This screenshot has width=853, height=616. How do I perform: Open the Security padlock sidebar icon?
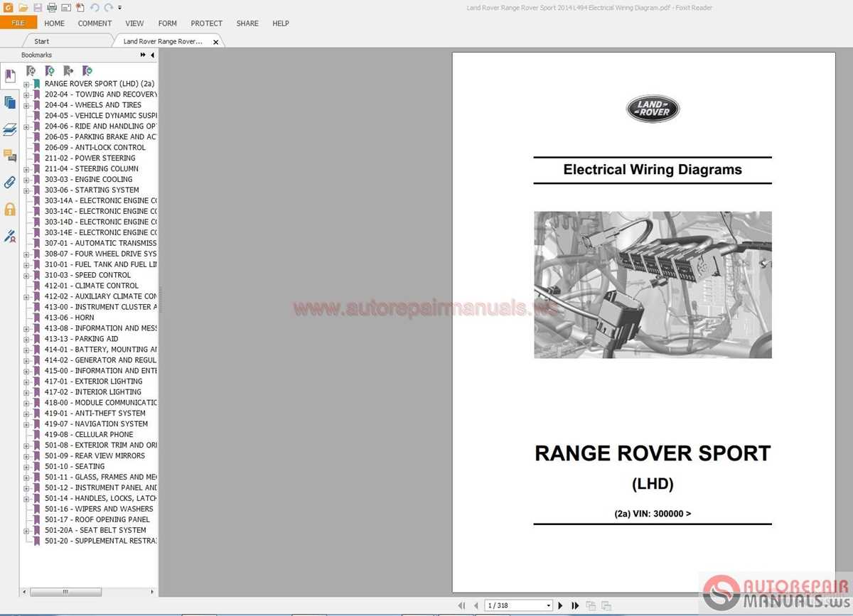[9, 210]
